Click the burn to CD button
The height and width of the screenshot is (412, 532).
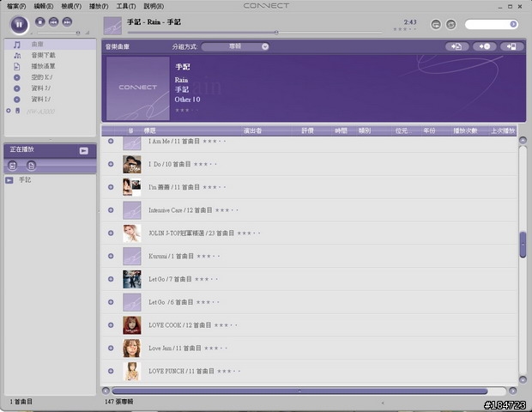pos(485,46)
